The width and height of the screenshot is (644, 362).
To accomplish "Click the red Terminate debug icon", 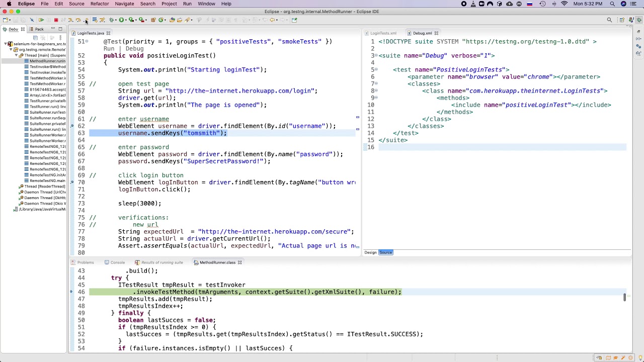I will [x=56, y=20].
